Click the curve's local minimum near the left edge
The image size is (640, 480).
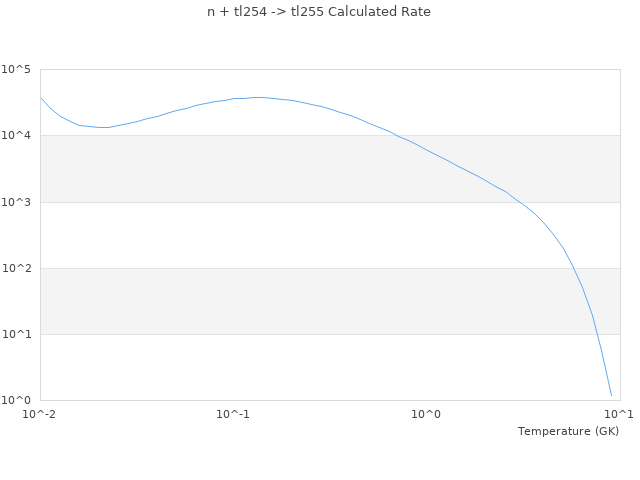tap(104, 127)
